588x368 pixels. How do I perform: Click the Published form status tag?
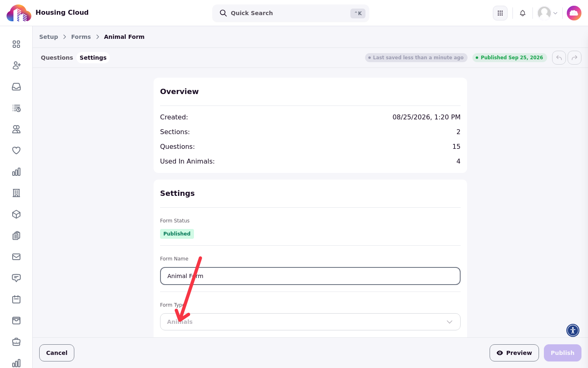(177, 234)
